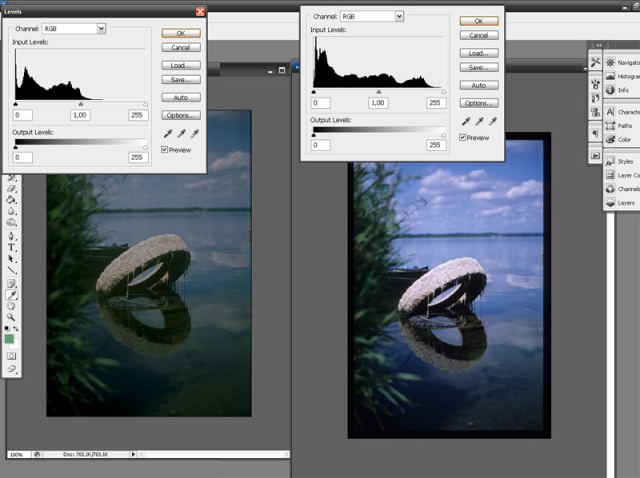The width and height of the screenshot is (640, 478).
Task: Open the Actions panel play icon
Action: (596, 156)
